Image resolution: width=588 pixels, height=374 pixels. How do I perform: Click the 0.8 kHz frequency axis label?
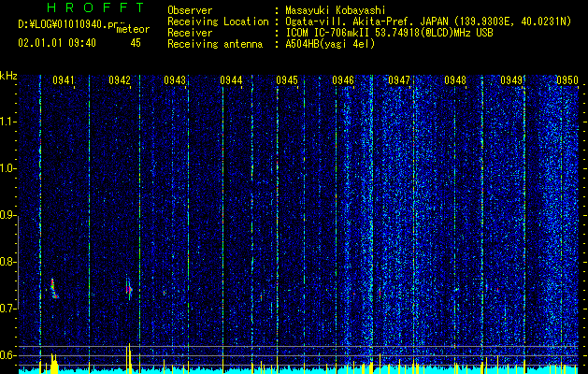7,262
